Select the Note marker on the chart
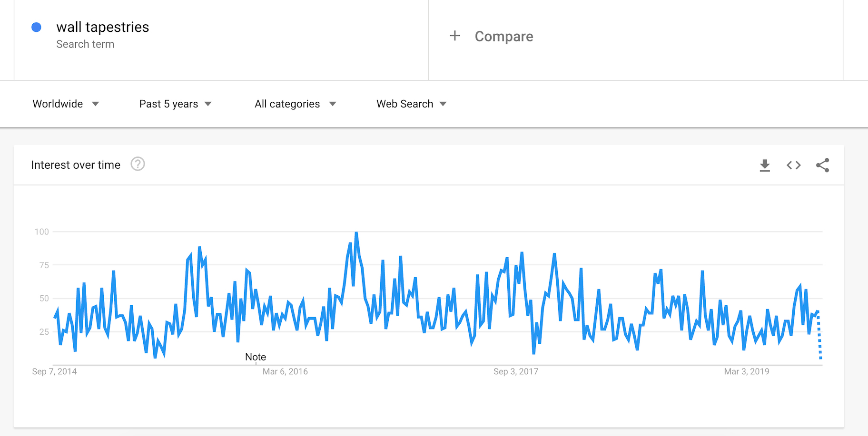This screenshot has height=436, width=868. [256, 357]
